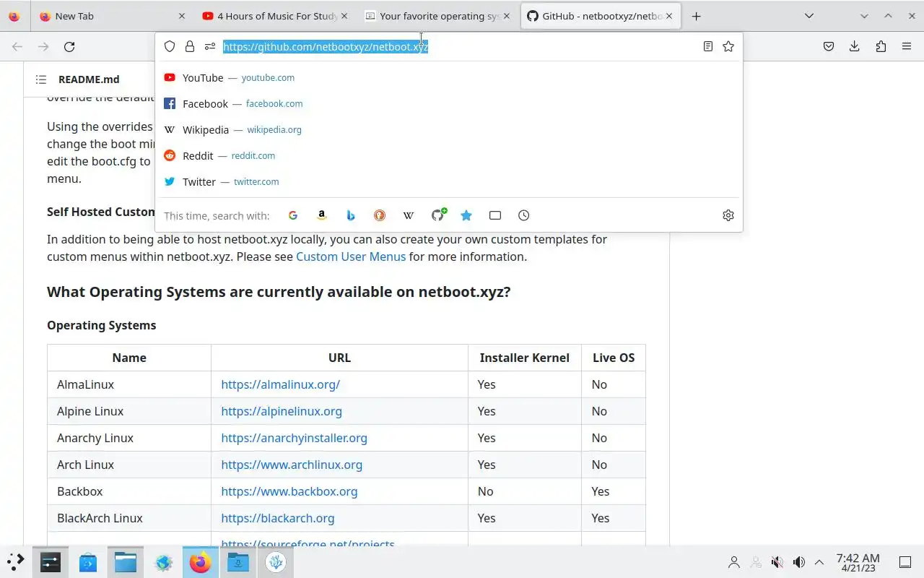The width and height of the screenshot is (924, 578).
Task: Open the Extensions puzzle-piece menu
Action: click(881, 47)
